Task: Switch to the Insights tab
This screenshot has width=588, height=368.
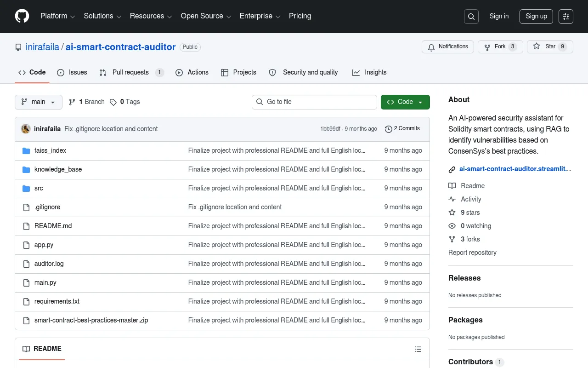Action: (369, 73)
